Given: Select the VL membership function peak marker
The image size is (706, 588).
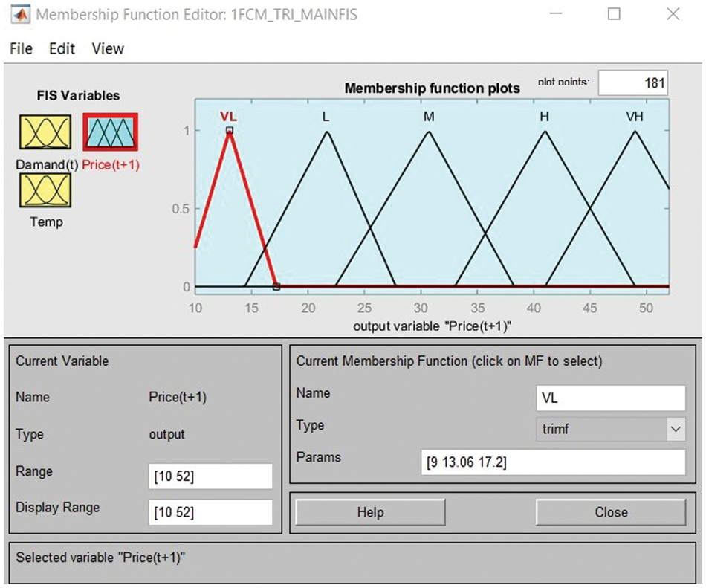Looking at the screenshot, I should pyautogui.click(x=230, y=131).
